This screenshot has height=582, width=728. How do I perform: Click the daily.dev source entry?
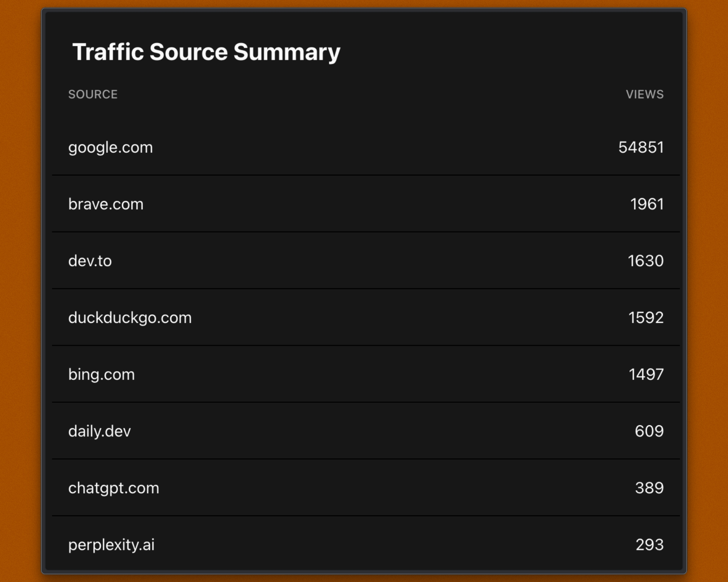click(99, 431)
